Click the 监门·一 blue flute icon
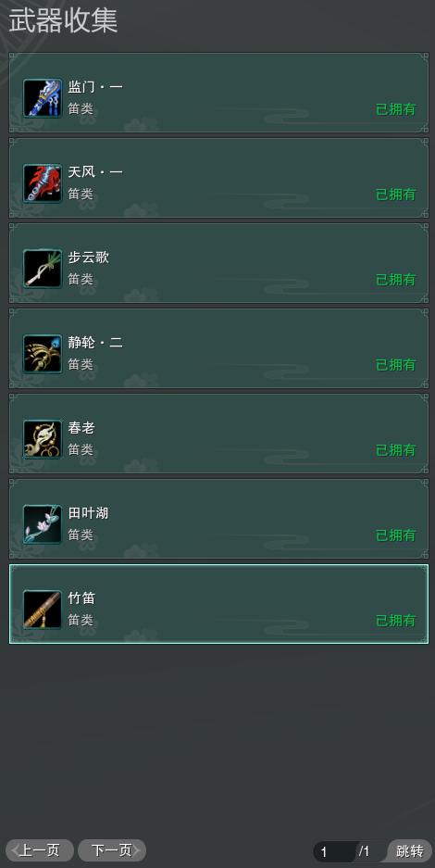 pos(43,98)
